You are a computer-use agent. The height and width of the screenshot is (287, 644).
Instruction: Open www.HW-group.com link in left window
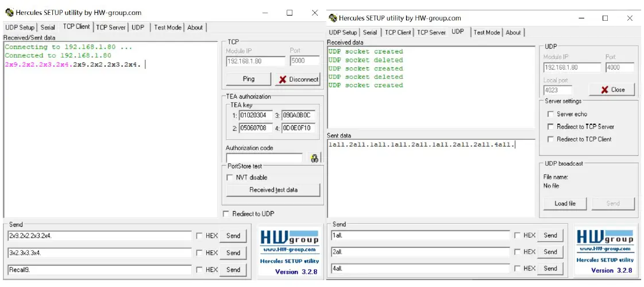click(x=289, y=250)
